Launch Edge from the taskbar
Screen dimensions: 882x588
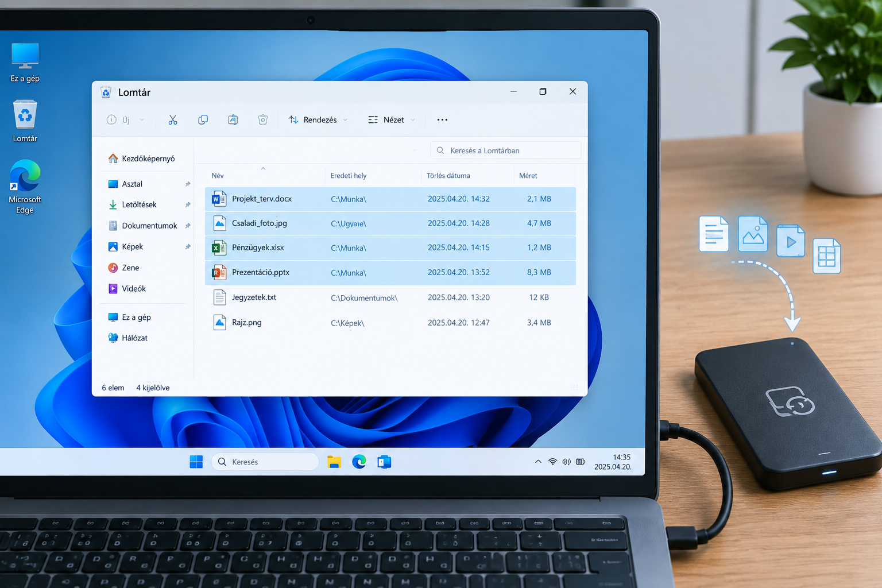click(x=359, y=462)
